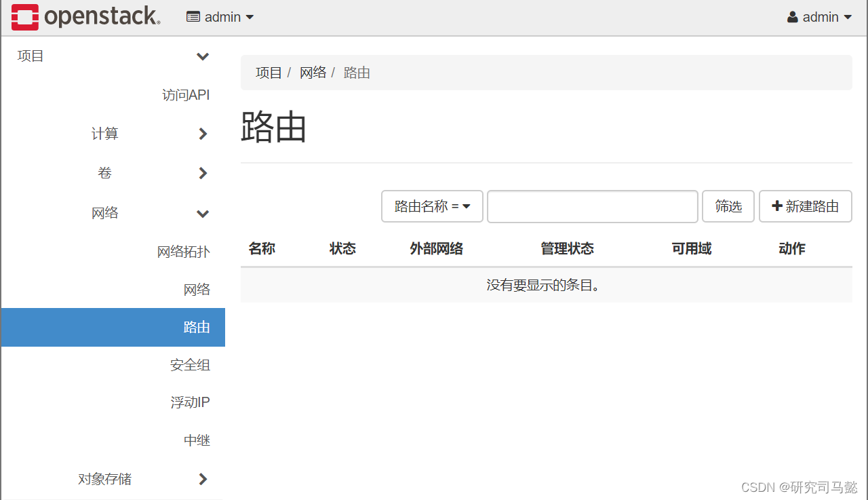Go to 安全组 page

pos(190,365)
